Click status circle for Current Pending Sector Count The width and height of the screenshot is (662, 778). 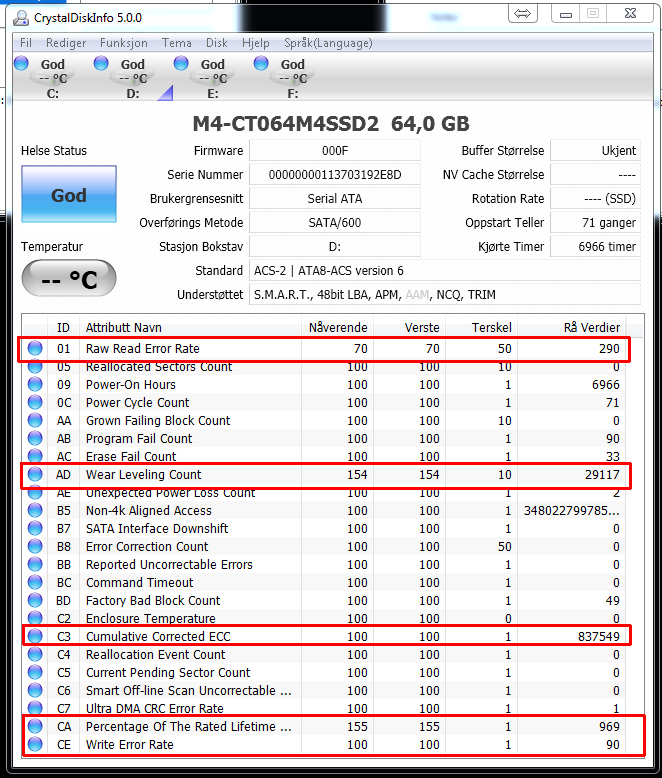click(35, 672)
